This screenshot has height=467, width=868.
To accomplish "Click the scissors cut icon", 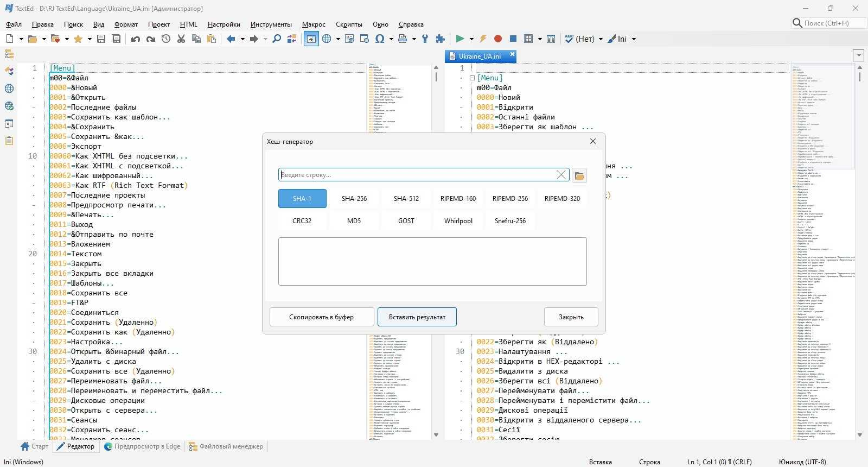I will (x=181, y=39).
